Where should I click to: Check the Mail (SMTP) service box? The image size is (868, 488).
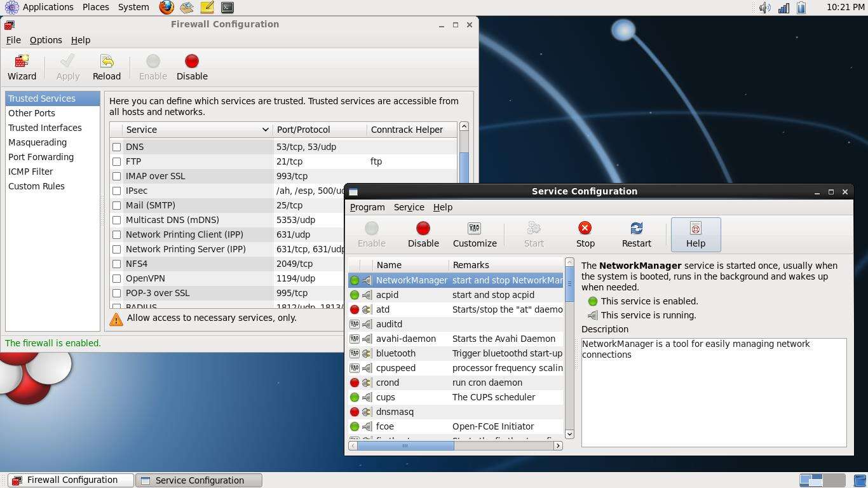point(117,205)
